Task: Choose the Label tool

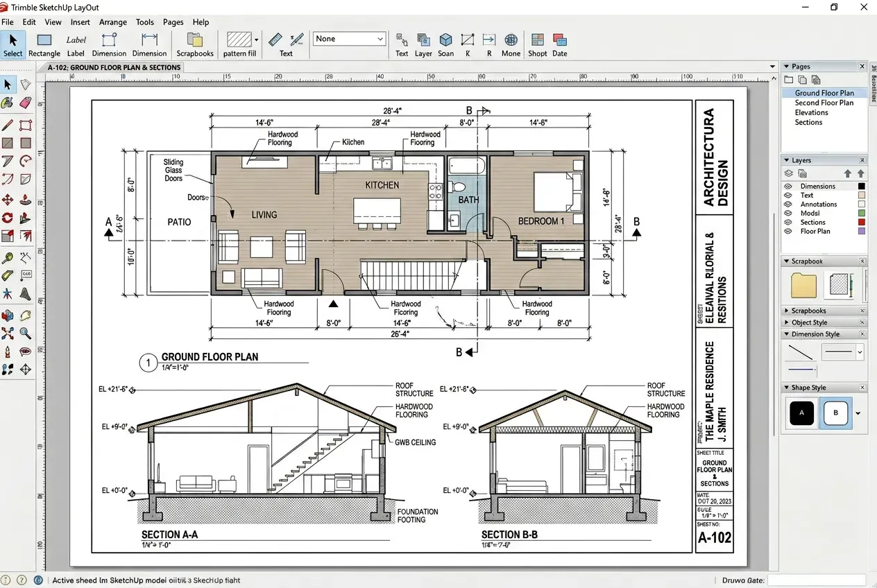Action: 76,44
